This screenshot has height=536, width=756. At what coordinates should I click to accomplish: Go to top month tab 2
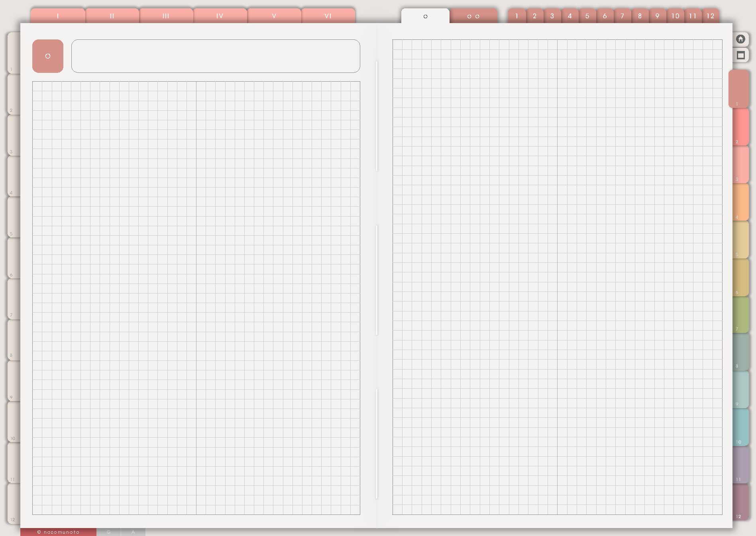(x=534, y=16)
